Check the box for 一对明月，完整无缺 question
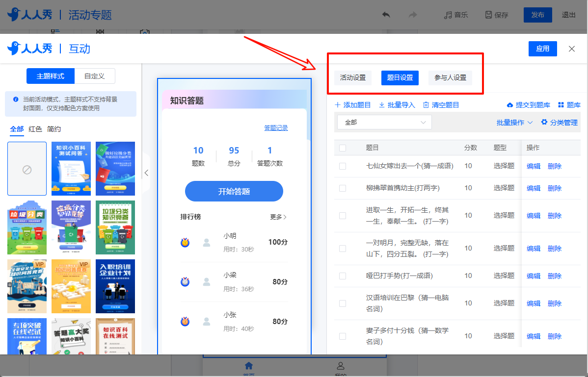The width and height of the screenshot is (588, 377). pos(343,248)
